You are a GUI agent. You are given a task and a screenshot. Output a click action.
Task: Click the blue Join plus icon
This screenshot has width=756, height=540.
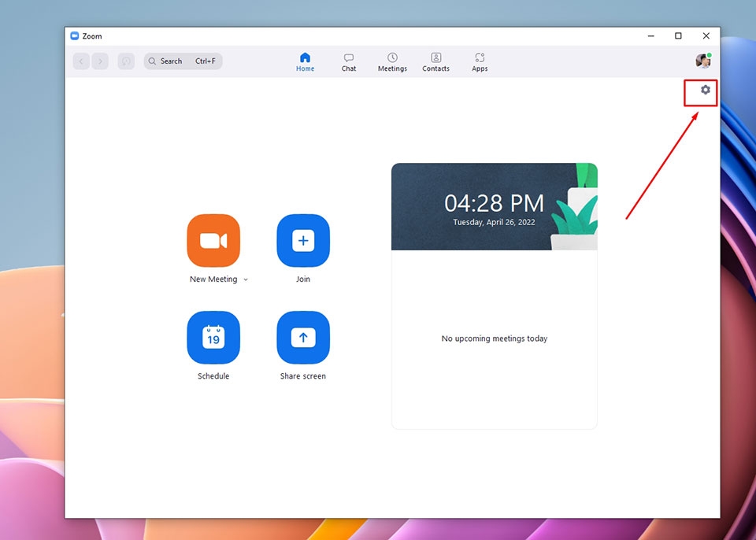pyautogui.click(x=303, y=241)
